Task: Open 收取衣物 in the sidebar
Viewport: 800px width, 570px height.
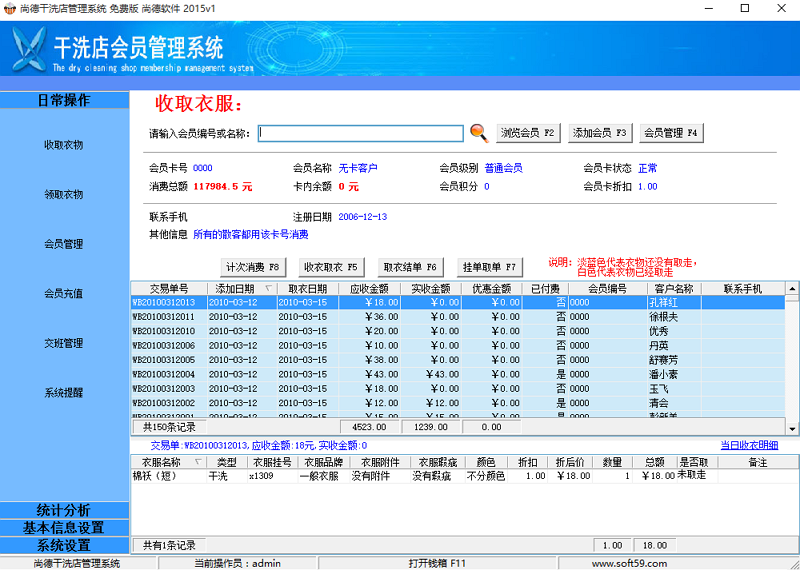Action: (x=64, y=145)
